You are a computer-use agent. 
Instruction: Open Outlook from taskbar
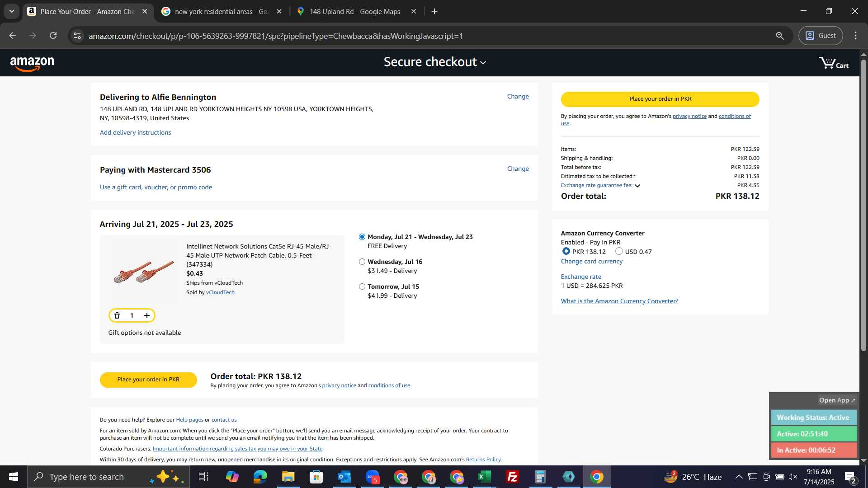pyautogui.click(x=344, y=477)
